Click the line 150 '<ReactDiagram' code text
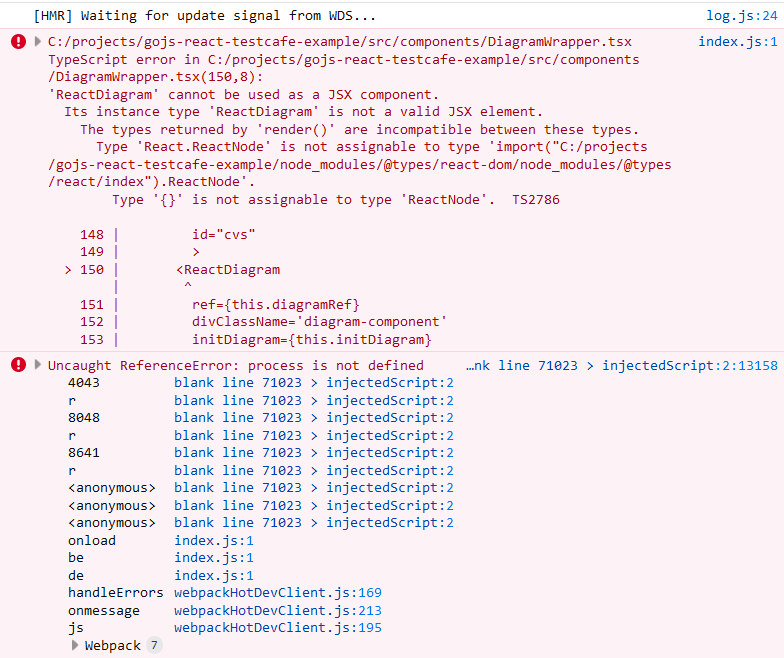 pos(228,270)
